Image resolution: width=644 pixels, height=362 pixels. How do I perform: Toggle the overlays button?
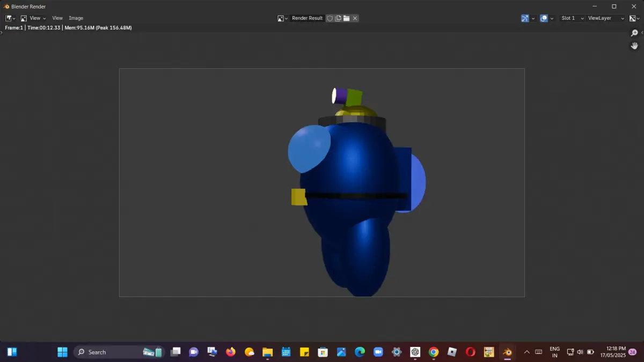544,18
